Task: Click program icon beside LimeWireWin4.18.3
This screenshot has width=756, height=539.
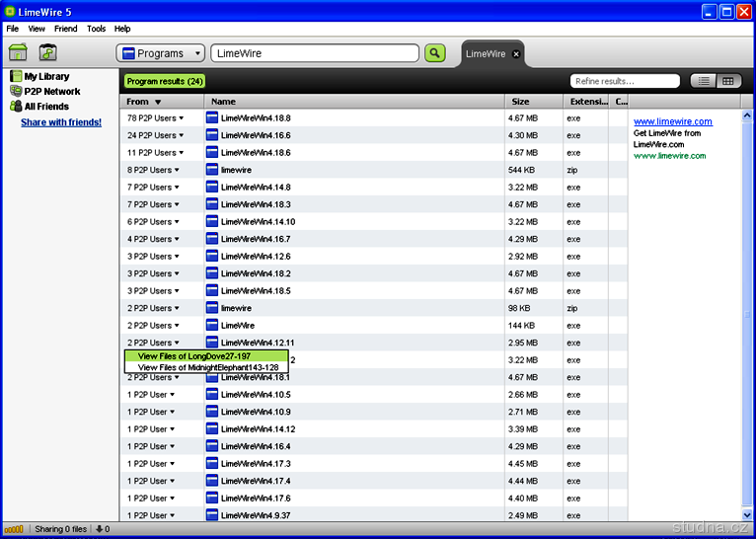Action: [212, 204]
